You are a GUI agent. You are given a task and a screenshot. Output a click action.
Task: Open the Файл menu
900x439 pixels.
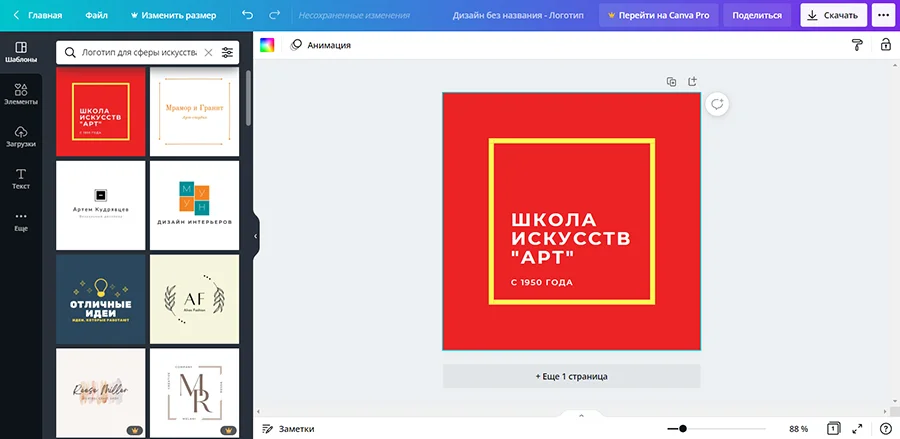coord(96,16)
